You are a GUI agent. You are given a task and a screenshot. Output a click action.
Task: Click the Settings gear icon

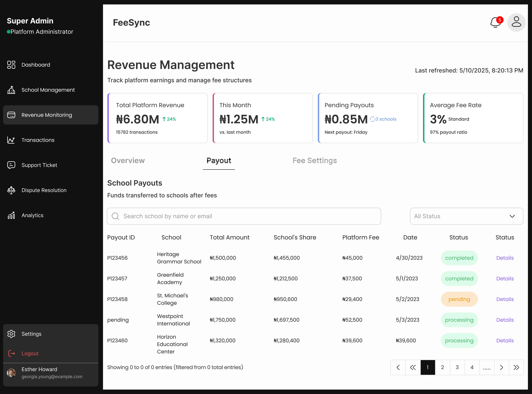point(11,334)
